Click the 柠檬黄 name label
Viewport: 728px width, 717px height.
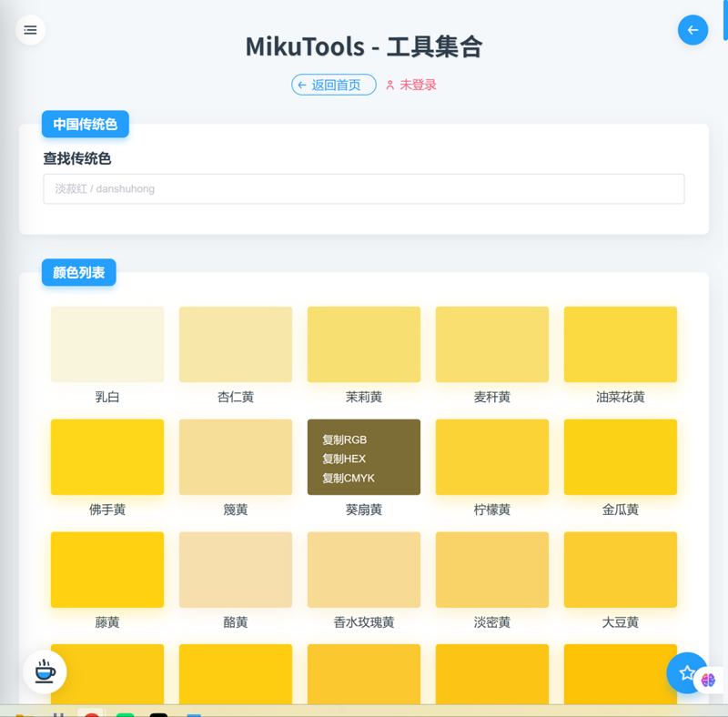pos(492,510)
